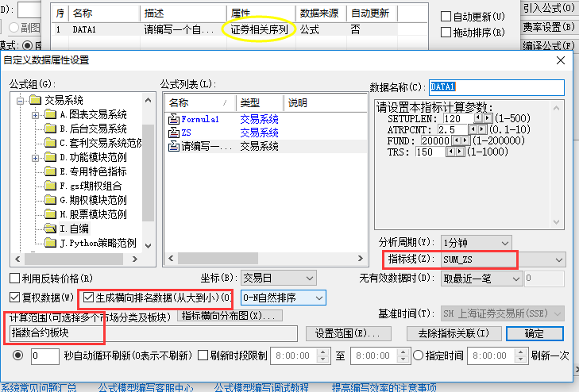Toggle the 复权数据 checkbox
Image resolution: width=579 pixels, height=392 pixels.
pos(14,298)
